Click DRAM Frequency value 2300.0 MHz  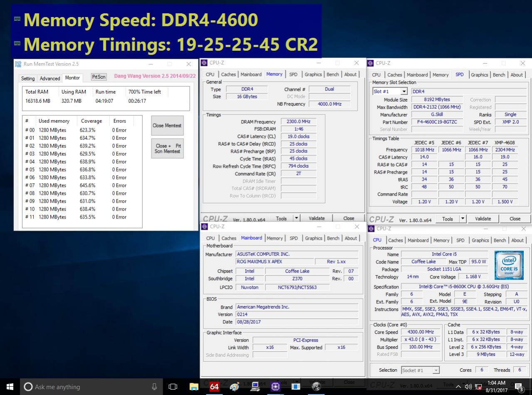(298, 122)
